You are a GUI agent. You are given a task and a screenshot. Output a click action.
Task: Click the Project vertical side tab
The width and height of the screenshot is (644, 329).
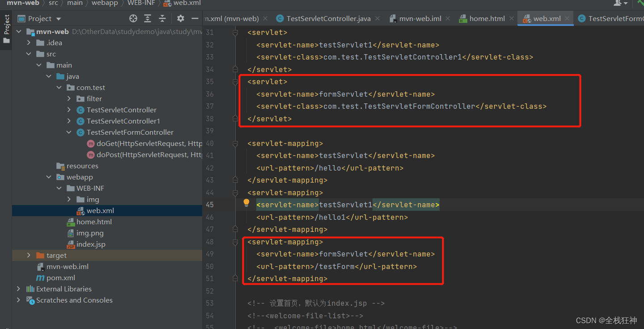(6, 29)
